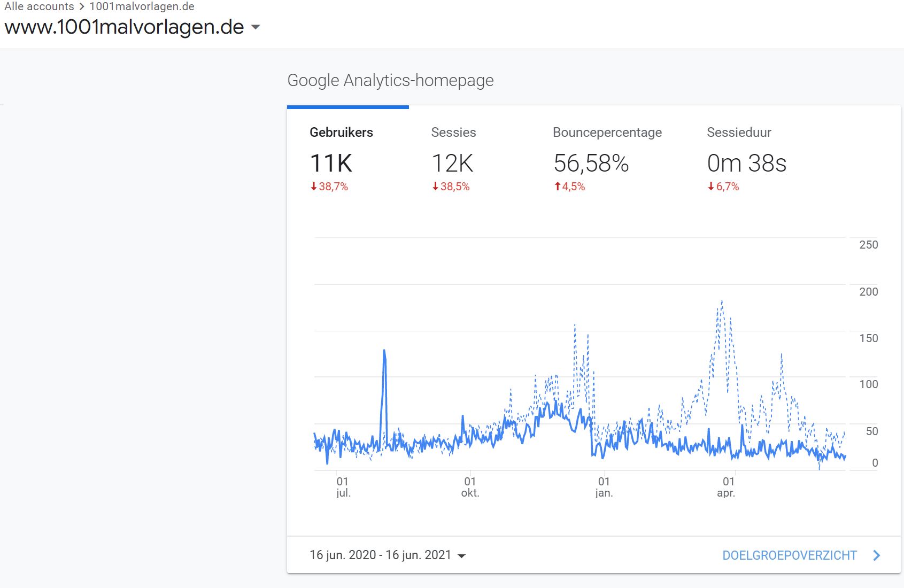The image size is (904, 588).
Task: Click the 12K sessions value
Action: click(452, 164)
